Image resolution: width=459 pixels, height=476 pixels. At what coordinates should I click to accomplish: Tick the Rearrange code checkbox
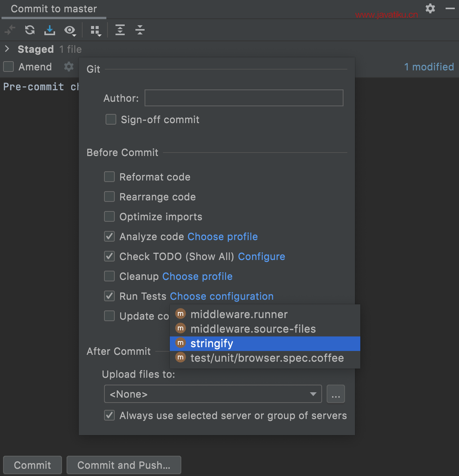[x=109, y=197]
